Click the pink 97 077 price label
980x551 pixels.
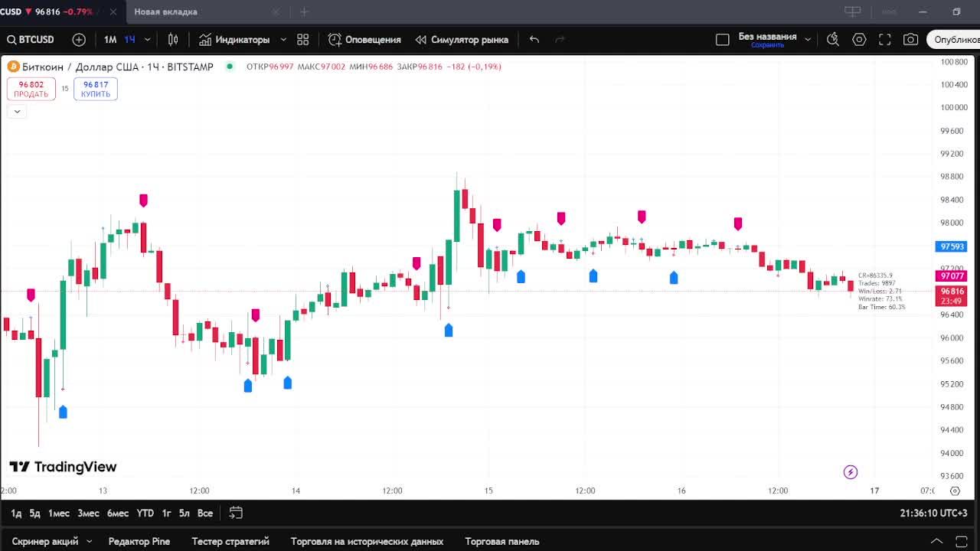952,275
